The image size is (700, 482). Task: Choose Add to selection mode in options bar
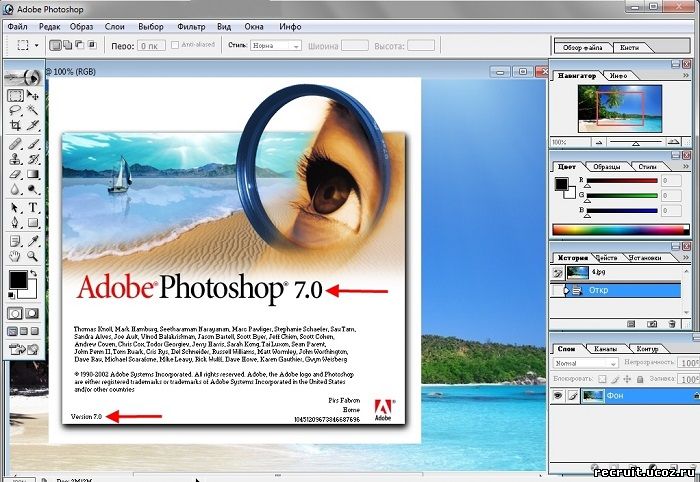[67, 45]
